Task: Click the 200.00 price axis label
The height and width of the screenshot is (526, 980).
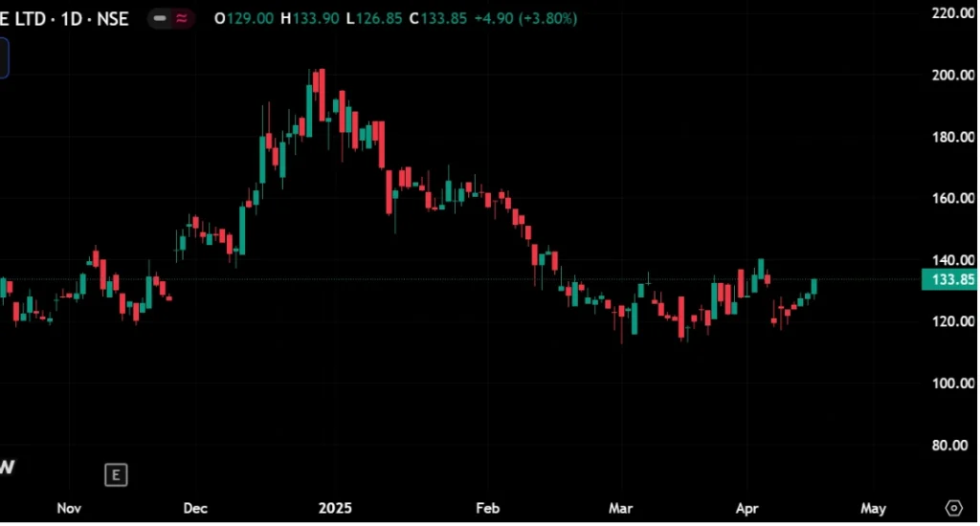Action: (953, 75)
